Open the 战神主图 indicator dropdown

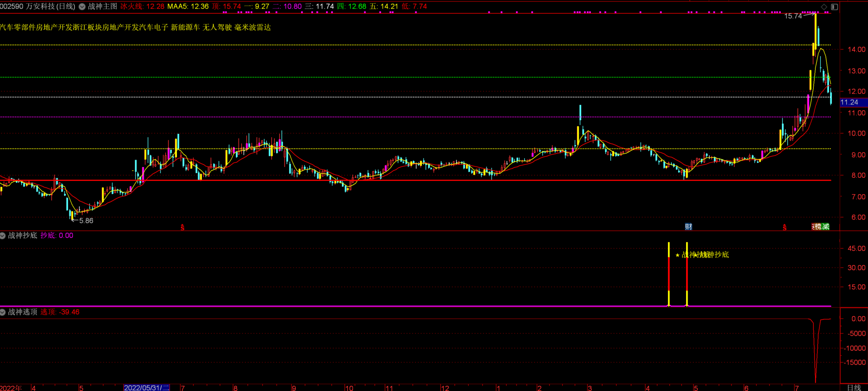tap(82, 7)
